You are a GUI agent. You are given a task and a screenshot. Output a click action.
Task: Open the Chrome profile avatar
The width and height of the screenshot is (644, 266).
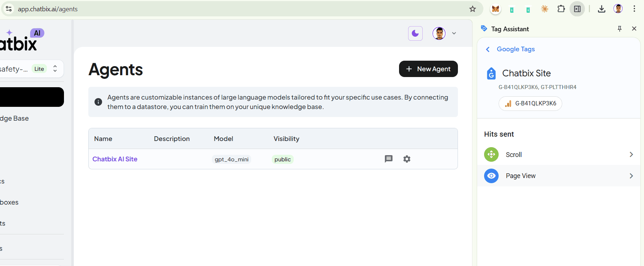pos(618,9)
